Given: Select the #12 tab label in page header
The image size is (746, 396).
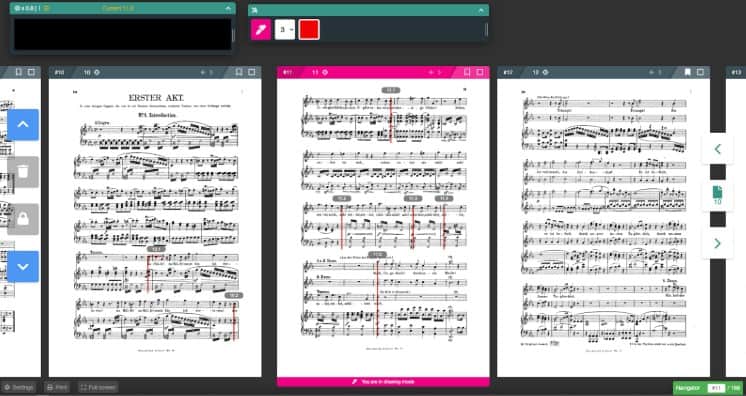Looking at the screenshot, I should 508,72.
